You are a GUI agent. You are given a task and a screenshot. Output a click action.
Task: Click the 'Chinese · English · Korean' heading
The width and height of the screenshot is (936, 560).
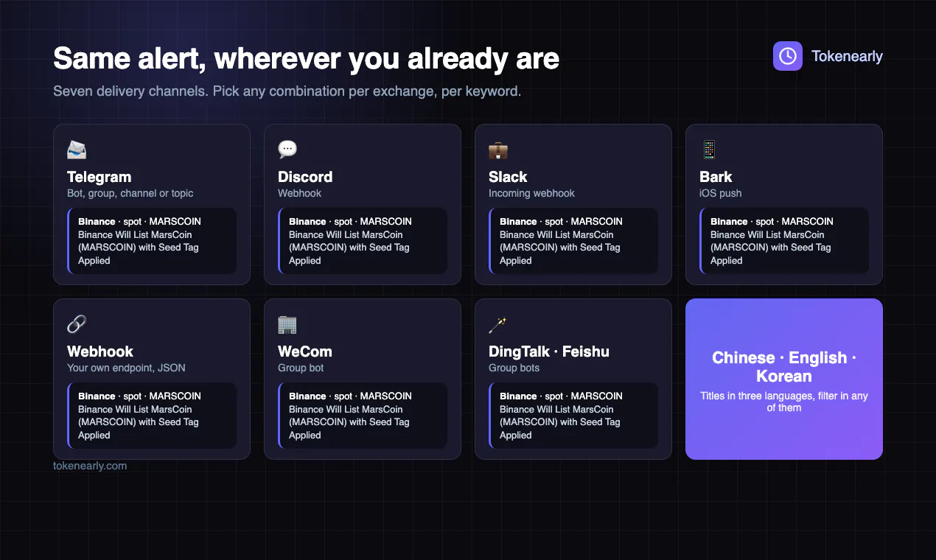click(x=784, y=367)
